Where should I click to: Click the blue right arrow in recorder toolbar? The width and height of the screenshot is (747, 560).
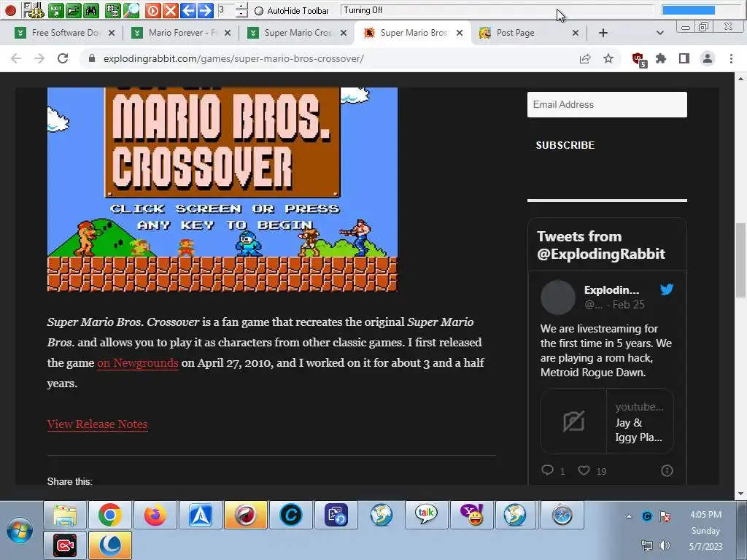pos(205,10)
